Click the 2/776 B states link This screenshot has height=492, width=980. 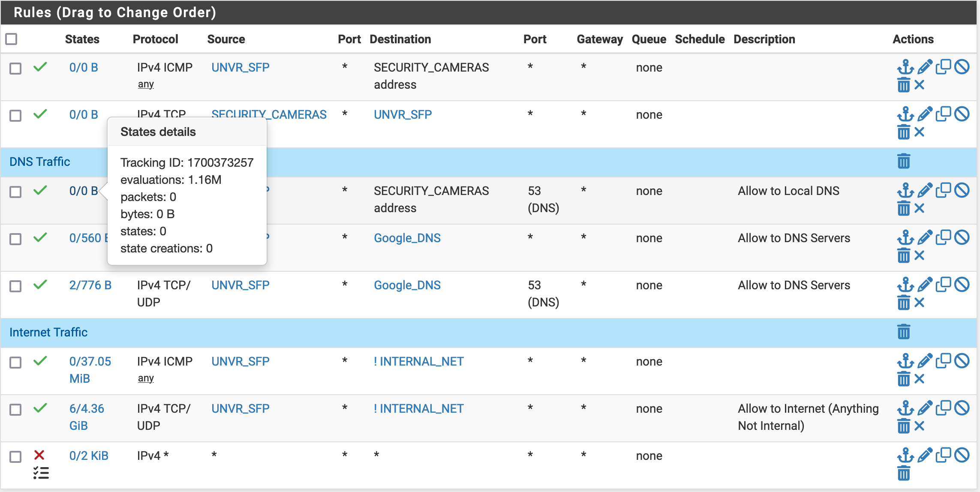coord(90,285)
